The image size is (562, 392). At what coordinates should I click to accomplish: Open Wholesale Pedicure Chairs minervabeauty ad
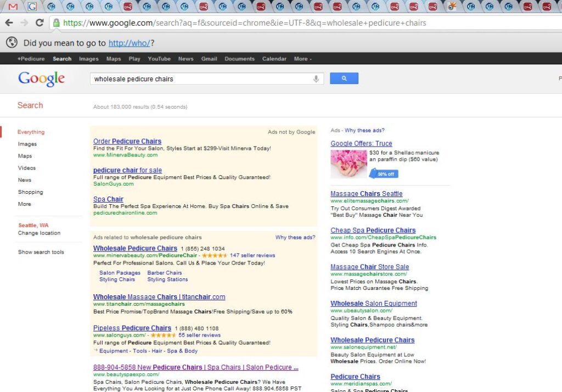(135, 248)
